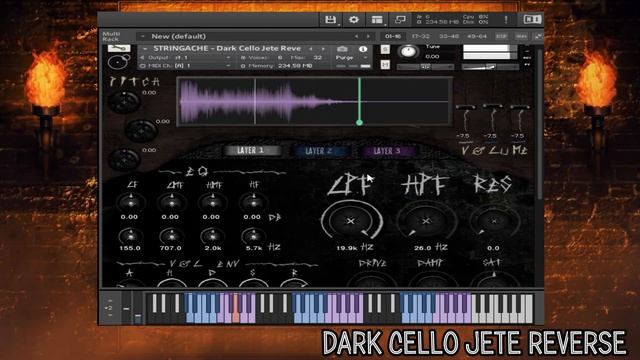The height and width of the screenshot is (360, 640).
Task: Click the 155.0 Hz frequency knob
Action: [131, 236]
